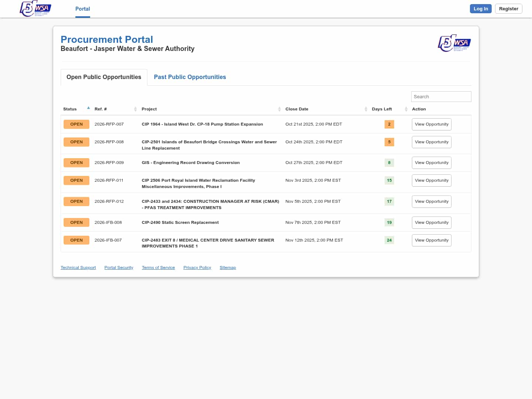Image resolution: width=532 pixels, height=399 pixels.
Task: Click OPEN status badge for 2026-RFP-009
Action: click(76, 163)
